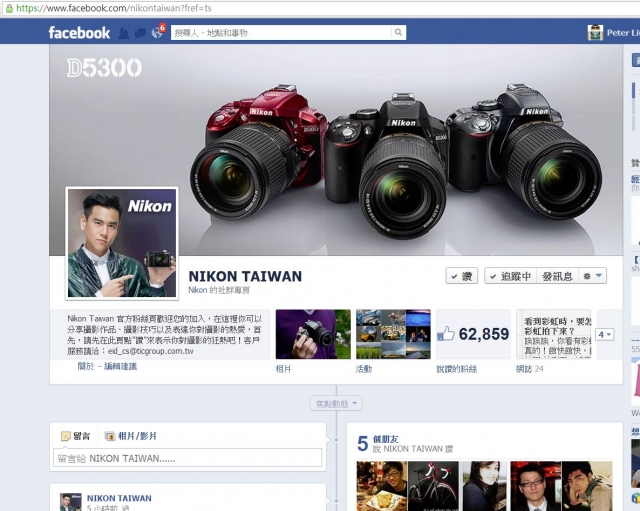
Task: Open the D5300 cover photo
Action: coord(336,150)
